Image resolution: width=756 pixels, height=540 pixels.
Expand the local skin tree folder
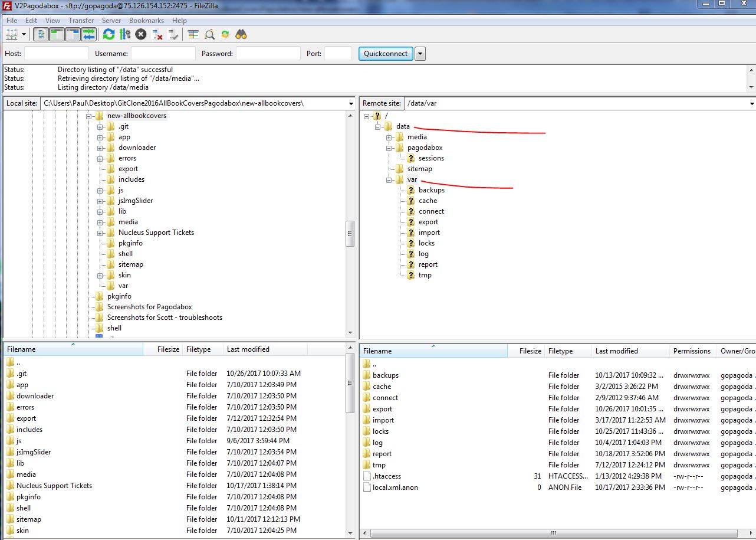tap(101, 276)
